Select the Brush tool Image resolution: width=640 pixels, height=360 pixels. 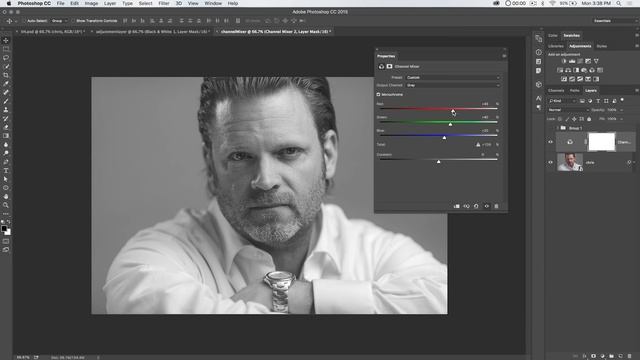tap(6, 101)
